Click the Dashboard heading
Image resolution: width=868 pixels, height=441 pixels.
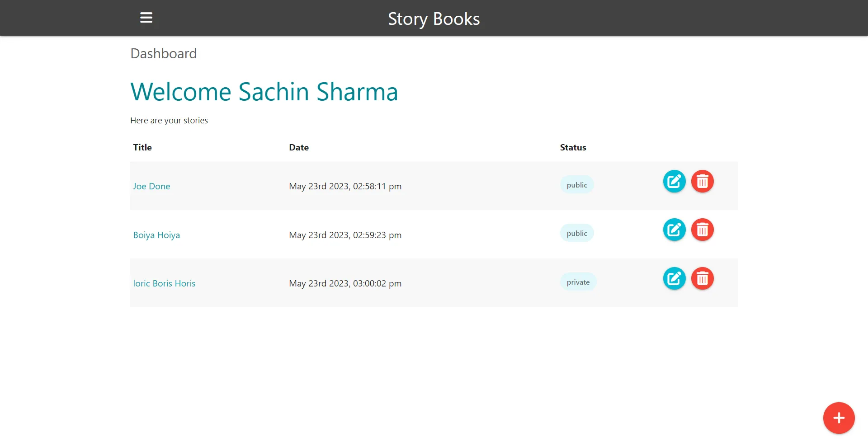coord(164,53)
